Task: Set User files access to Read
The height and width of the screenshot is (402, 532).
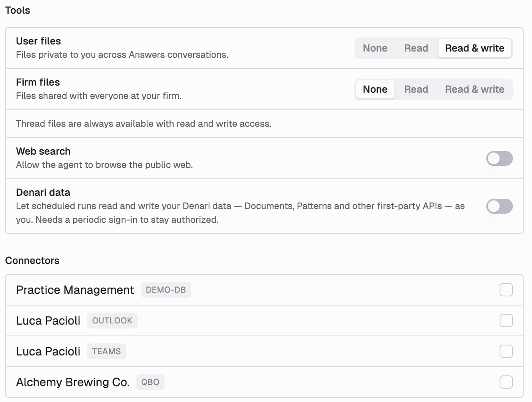Action: coord(416,48)
